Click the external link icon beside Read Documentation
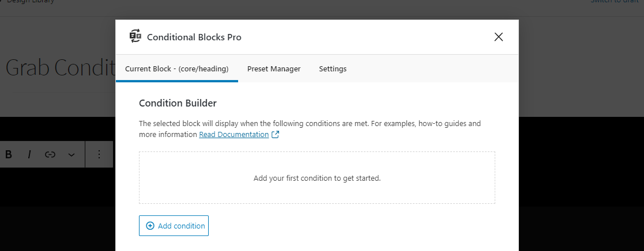 coord(275,135)
